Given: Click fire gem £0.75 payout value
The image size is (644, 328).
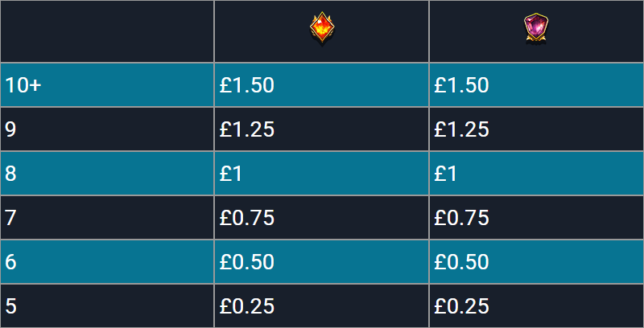Looking at the screenshot, I should pyautogui.click(x=247, y=218).
